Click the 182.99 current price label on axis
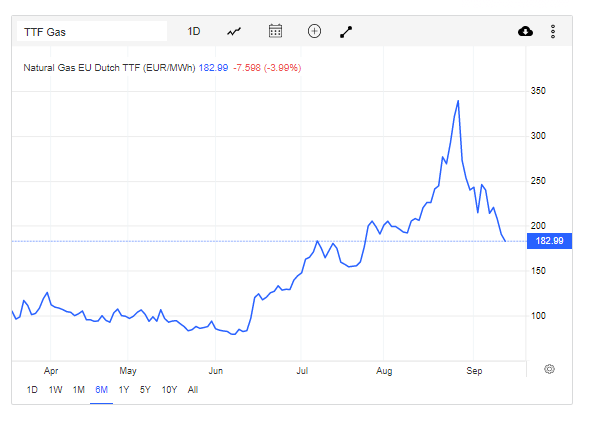 (549, 241)
